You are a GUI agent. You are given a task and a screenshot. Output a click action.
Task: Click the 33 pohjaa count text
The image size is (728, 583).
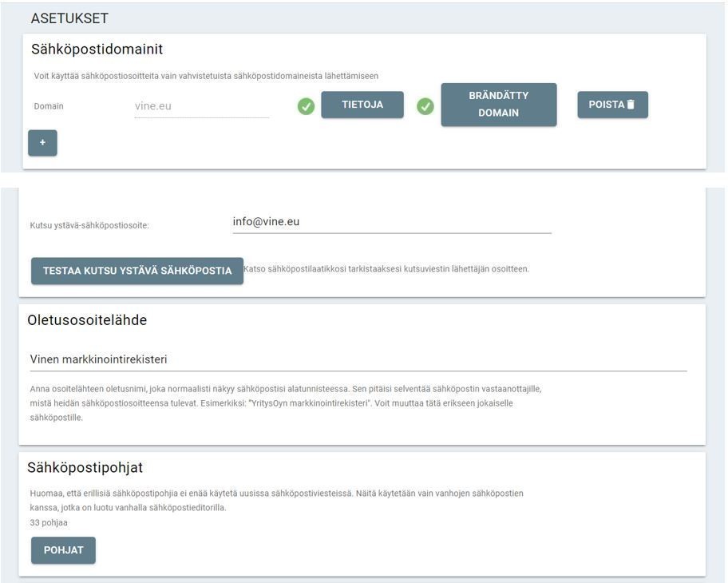click(x=49, y=523)
